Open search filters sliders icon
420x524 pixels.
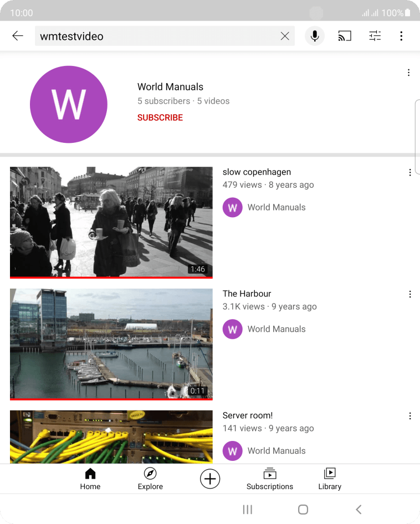(x=375, y=36)
